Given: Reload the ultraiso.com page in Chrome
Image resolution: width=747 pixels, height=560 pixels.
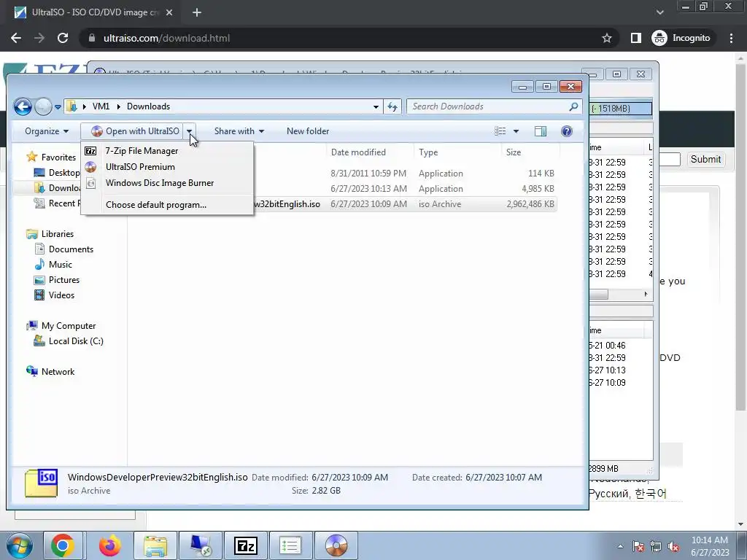Looking at the screenshot, I should click(63, 38).
